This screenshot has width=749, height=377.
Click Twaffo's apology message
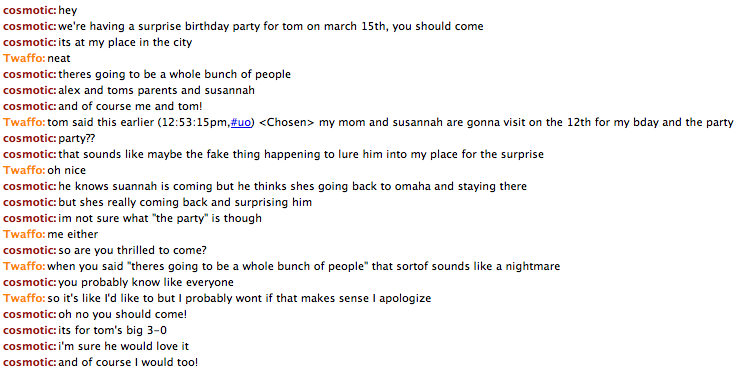point(239,298)
